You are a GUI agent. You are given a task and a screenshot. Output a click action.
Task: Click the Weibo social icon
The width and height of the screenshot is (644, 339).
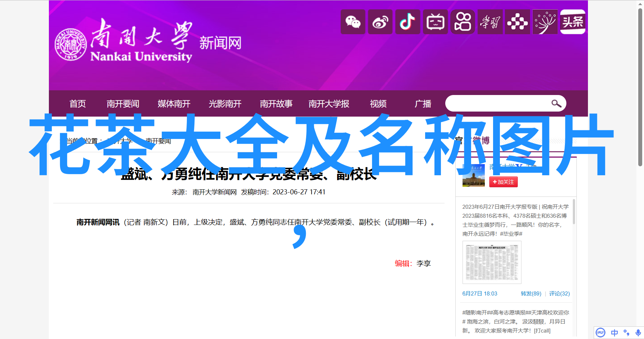(x=380, y=22)
